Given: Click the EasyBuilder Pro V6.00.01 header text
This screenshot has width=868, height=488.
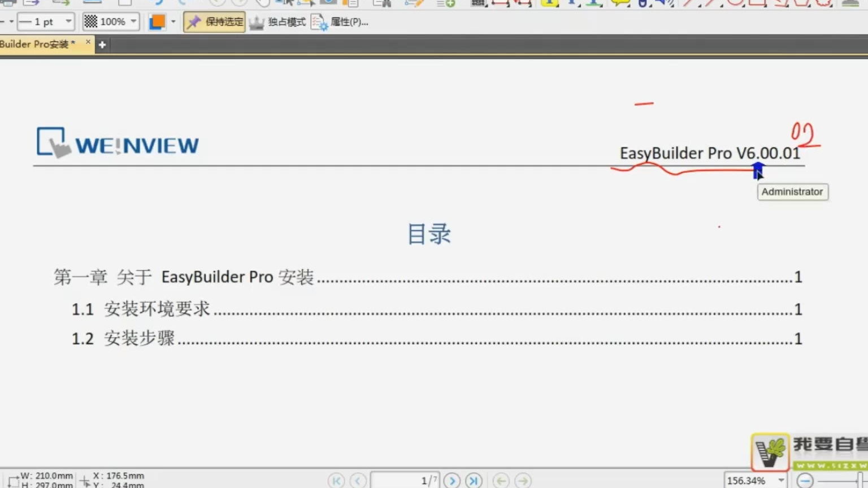Looking at the screenshot, I should pos(710,153).
